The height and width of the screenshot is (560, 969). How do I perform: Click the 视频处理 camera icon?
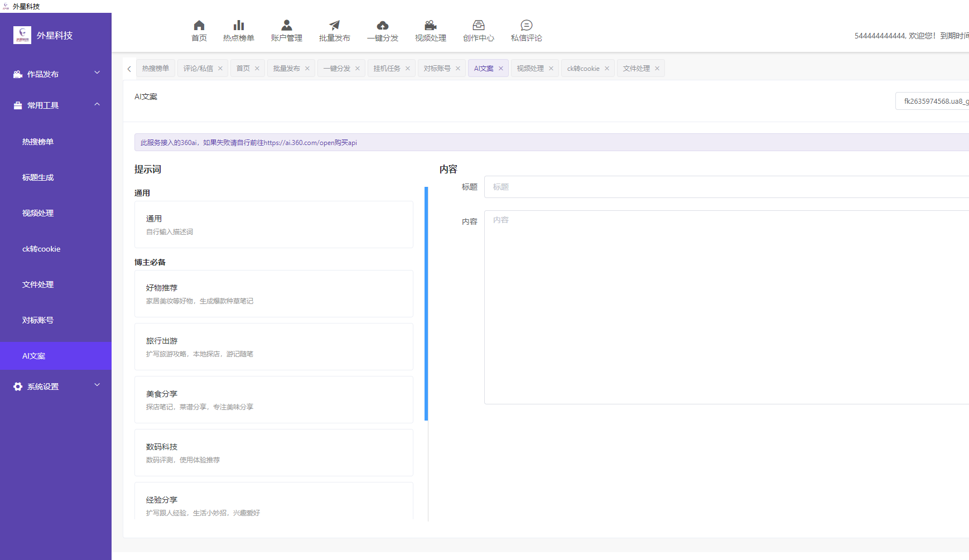(x=431, y=25)
